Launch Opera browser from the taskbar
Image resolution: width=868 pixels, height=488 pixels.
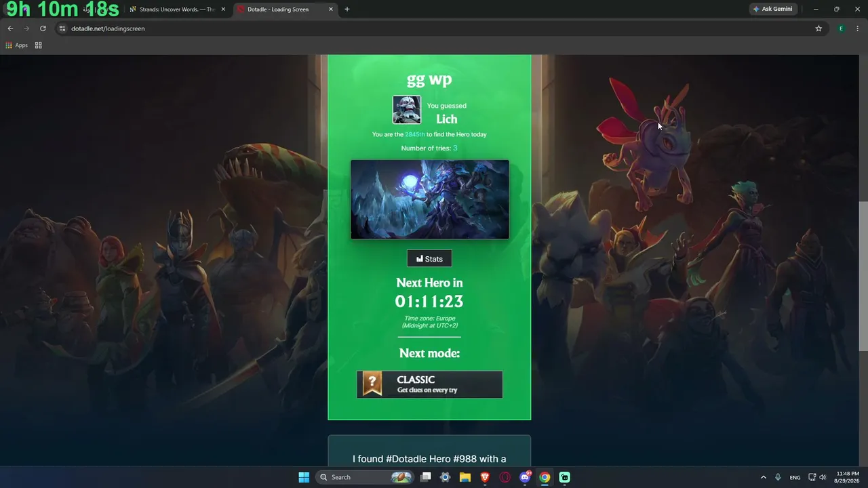coord(505,477)
